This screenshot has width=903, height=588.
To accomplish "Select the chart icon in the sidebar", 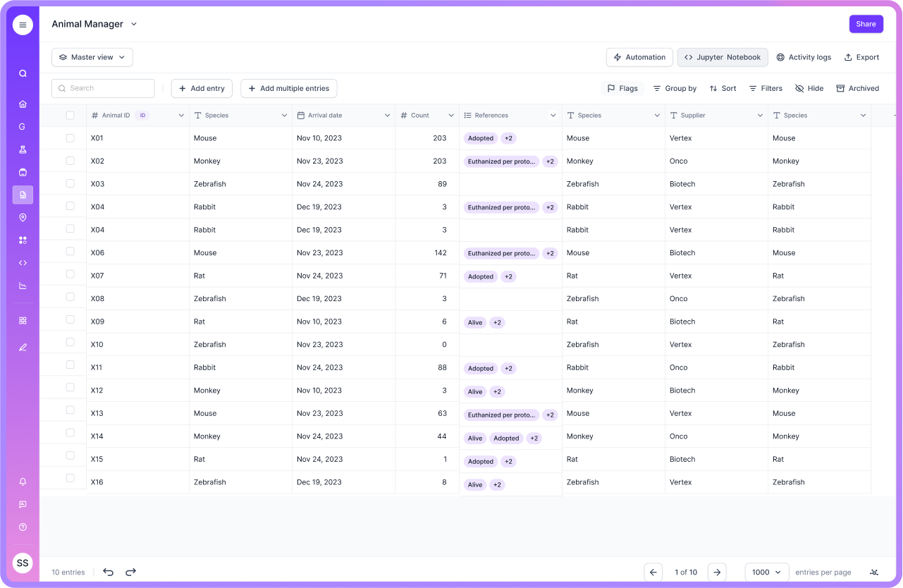I will tap(23, 286).
